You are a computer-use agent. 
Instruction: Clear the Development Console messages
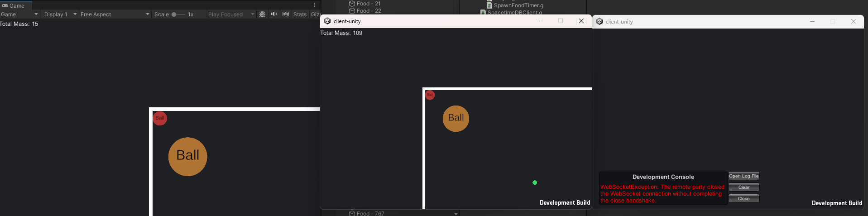pos(743,187)
